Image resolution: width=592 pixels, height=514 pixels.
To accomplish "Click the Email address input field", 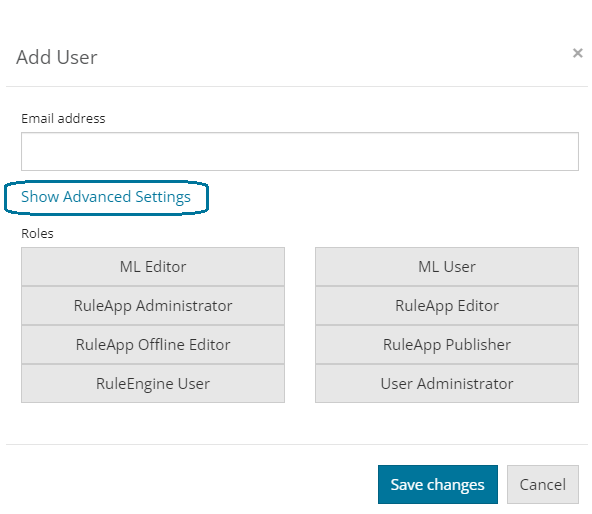I will (300, 151).
